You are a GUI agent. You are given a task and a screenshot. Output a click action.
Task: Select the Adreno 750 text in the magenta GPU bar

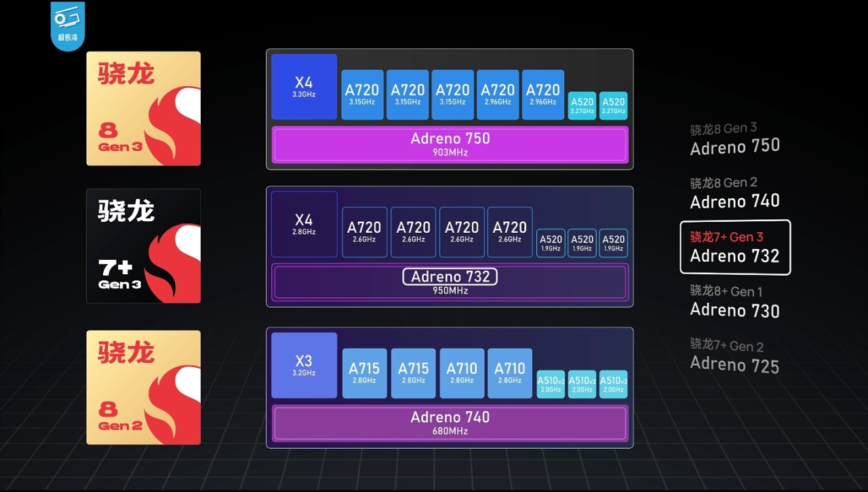[450, 138]
